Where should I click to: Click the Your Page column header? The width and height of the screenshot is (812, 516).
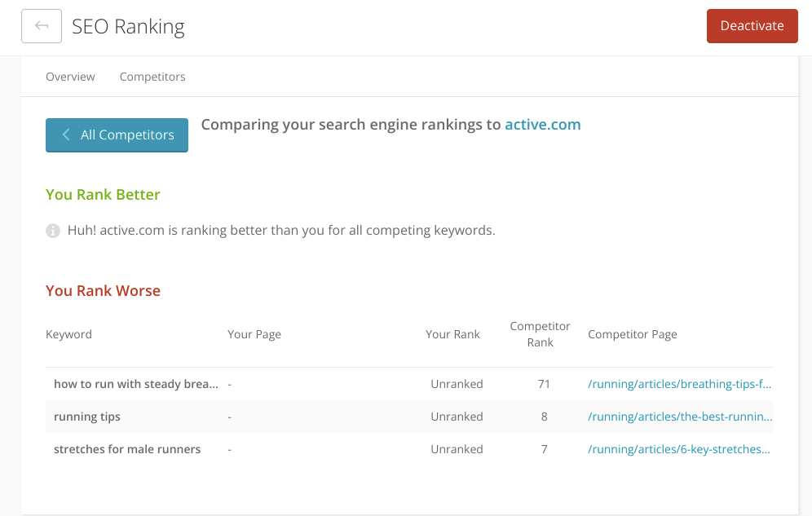coord(254,334)
